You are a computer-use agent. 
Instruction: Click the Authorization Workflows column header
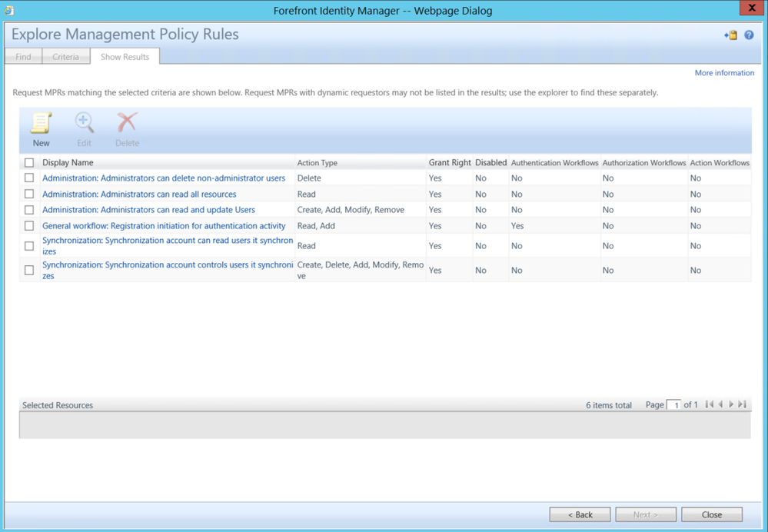(x=644, y=163)
